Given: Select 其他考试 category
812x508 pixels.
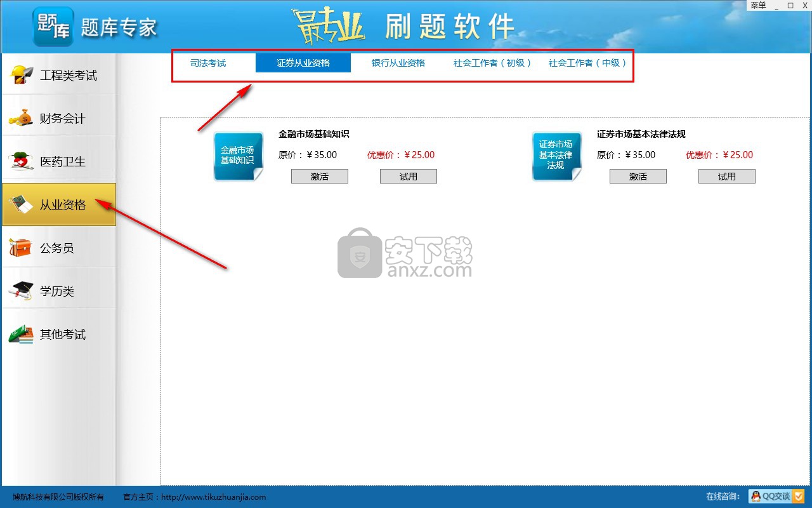Looking at the screenshot, I should point(59,334).
